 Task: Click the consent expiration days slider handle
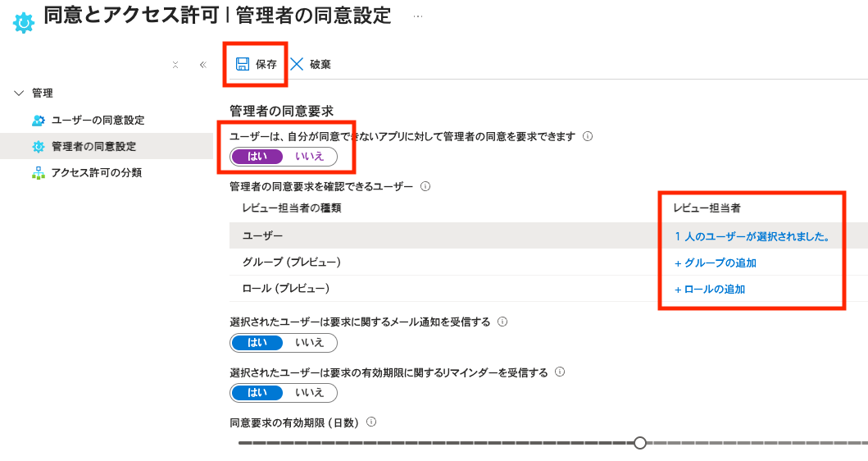coord(640,443)
